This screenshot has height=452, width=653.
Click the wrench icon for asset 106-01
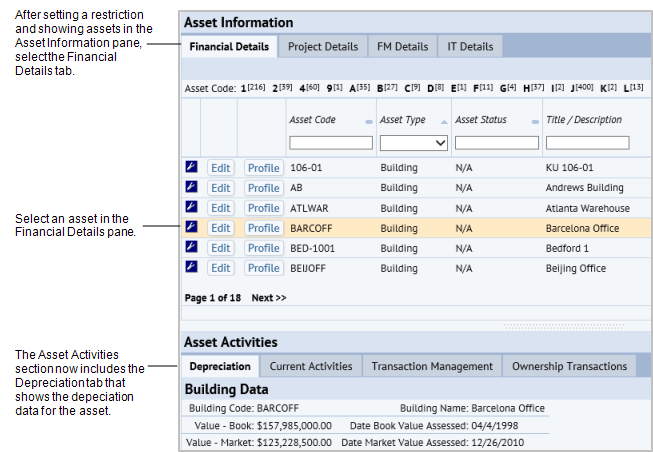pyautogui.click(x=191, y=168)
